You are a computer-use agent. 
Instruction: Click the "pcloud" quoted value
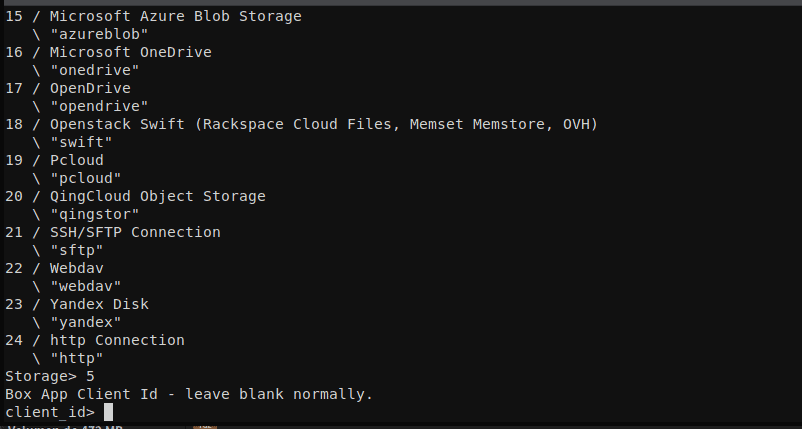85,178
